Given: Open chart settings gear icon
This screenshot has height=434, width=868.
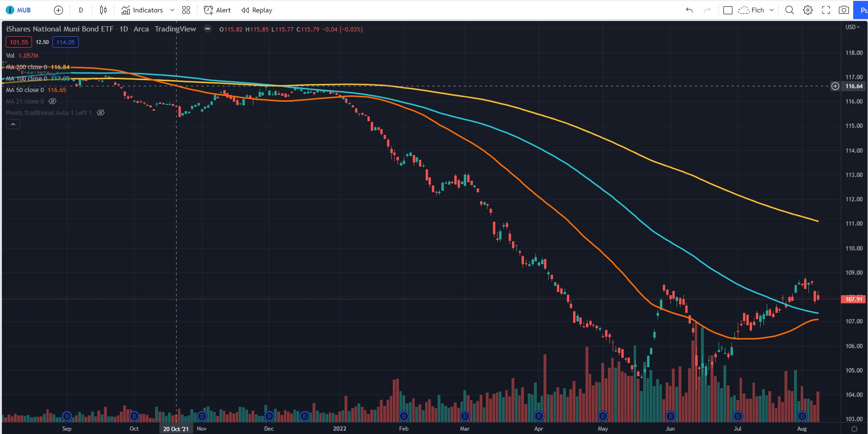Looking at the screenshot, I should [x=807, y=10].
